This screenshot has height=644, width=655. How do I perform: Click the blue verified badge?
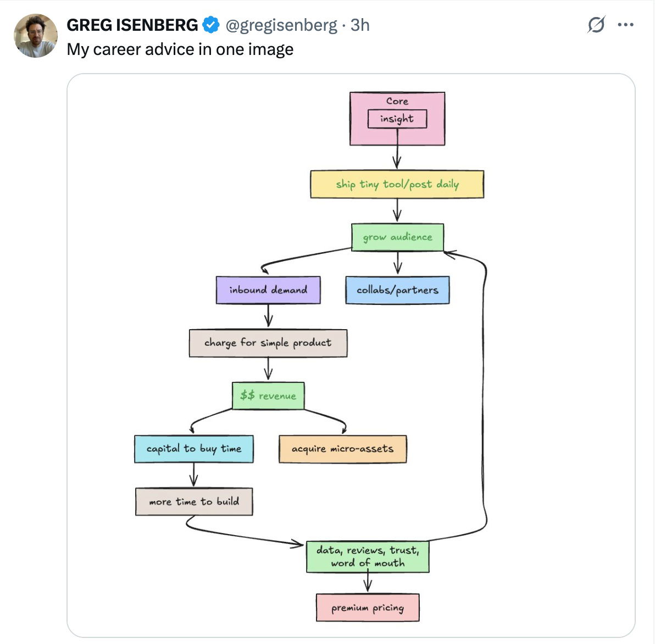pos(212,25)
